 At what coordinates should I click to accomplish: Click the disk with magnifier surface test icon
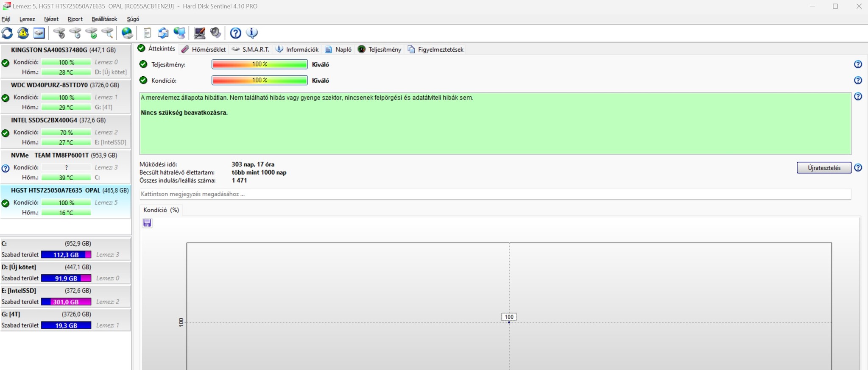tap(107, 33)
